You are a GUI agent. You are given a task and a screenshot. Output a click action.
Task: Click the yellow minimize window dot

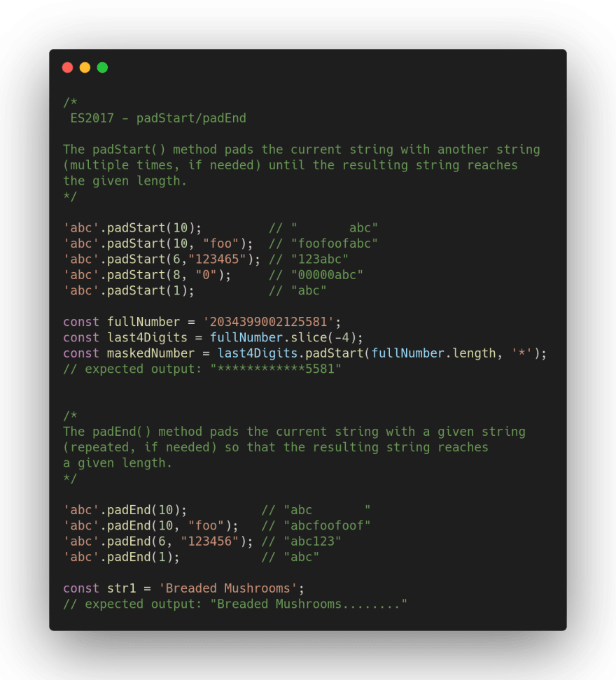85,68
